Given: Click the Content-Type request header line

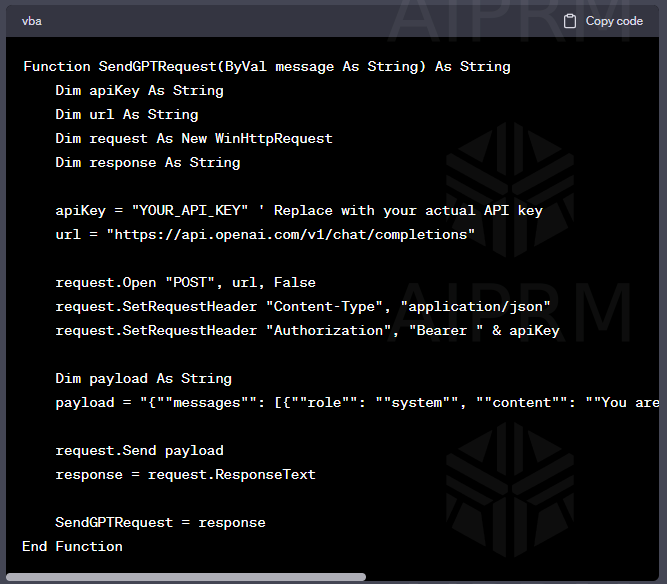Looking at the screenshot, I should pos(303,307).
